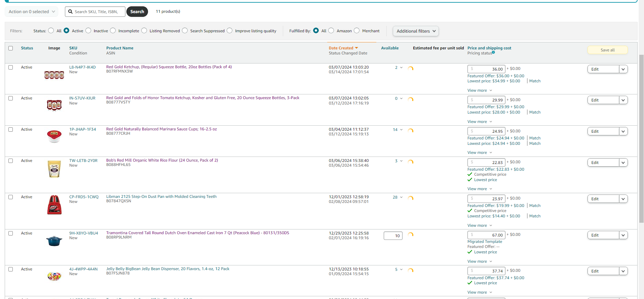Select the All status filter

pyautogui.click(x=51, y=31)
